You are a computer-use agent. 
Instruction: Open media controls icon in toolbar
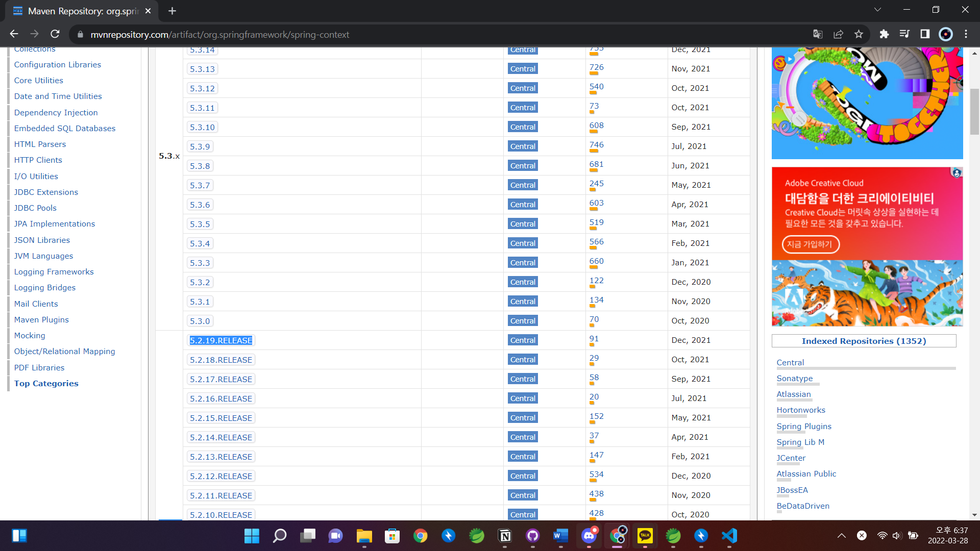[x=904, y=34]
